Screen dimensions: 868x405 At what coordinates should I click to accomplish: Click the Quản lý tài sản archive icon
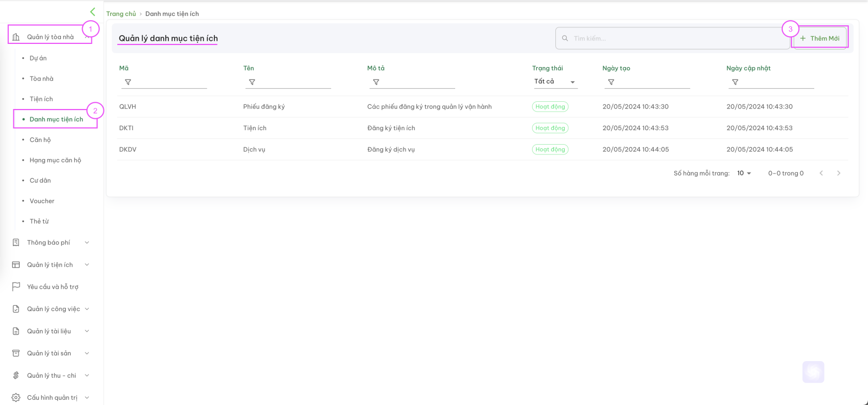pyautogui.click(x=16, y=353)
